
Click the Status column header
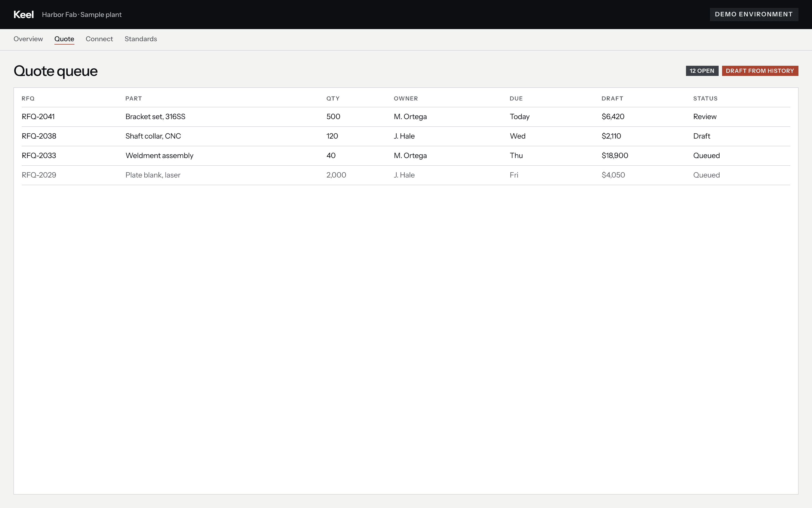coord(705,98)
